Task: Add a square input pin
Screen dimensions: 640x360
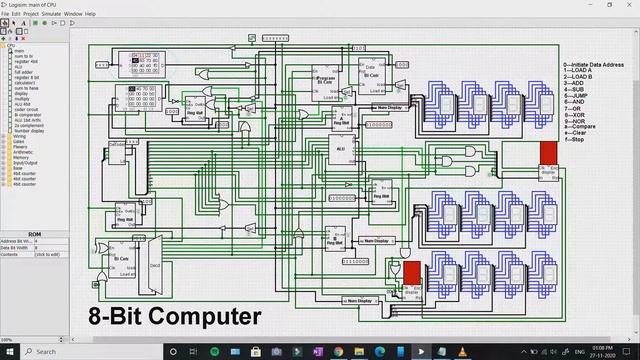Action: tap(35, 23)
